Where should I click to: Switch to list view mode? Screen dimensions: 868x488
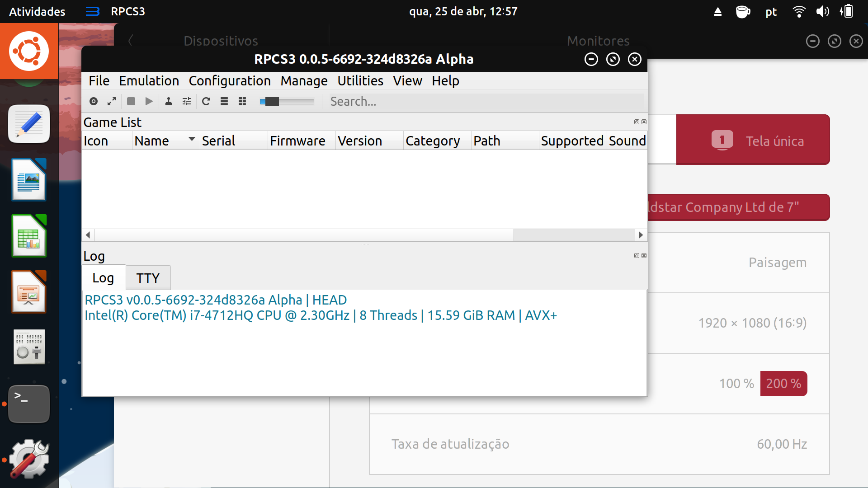tap(224, 101)
